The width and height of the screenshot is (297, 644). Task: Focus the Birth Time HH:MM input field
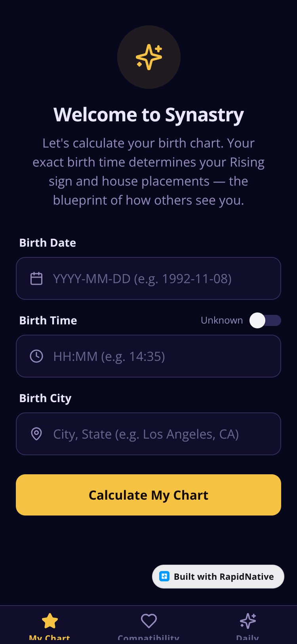(x=148, y=356)
